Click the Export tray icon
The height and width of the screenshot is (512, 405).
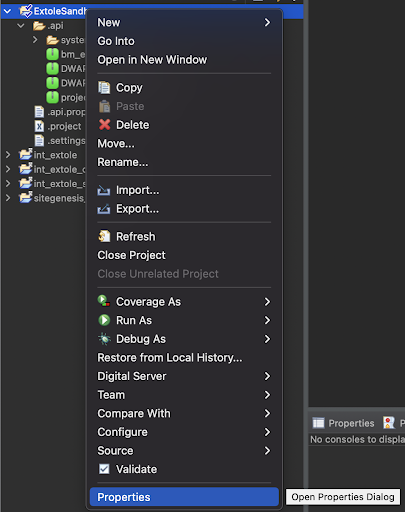(x=104, y=209)
